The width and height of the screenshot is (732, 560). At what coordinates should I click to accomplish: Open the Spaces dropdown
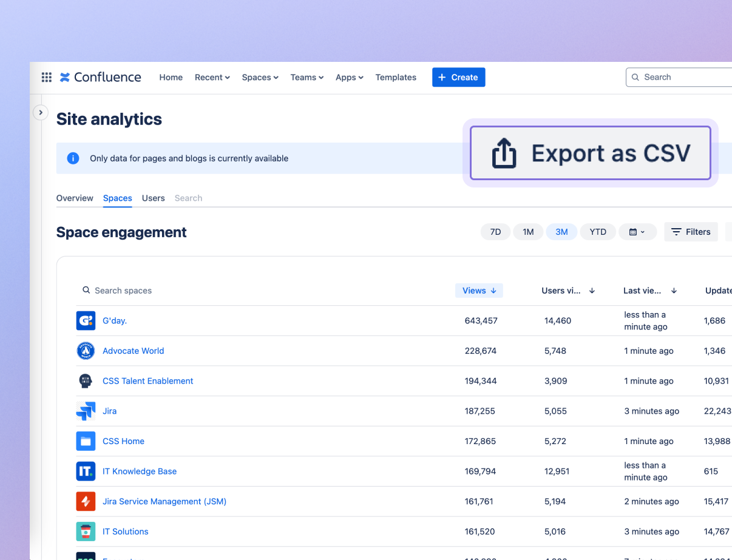coord(260,77)
